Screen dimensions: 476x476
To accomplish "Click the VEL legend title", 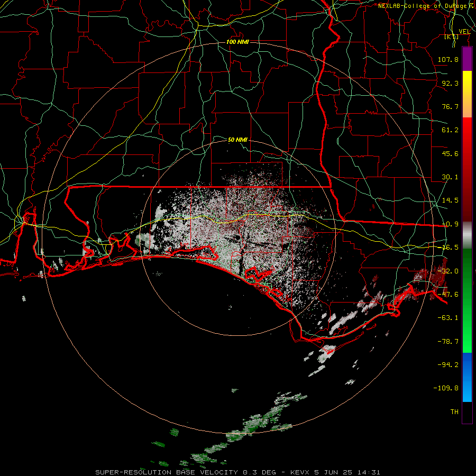I will click(x=464, y=32).
